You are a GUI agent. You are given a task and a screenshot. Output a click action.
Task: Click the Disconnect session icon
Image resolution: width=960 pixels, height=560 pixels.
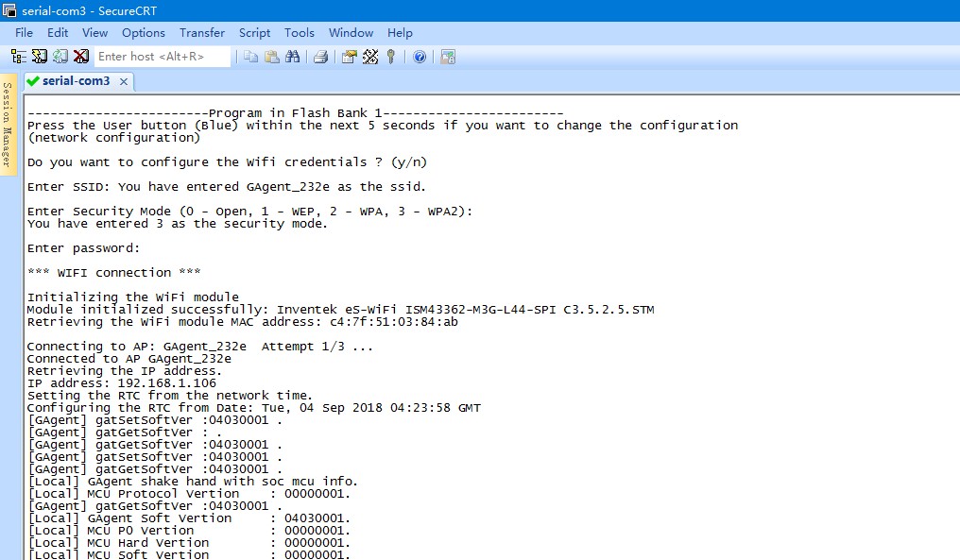tap(81, 57)
